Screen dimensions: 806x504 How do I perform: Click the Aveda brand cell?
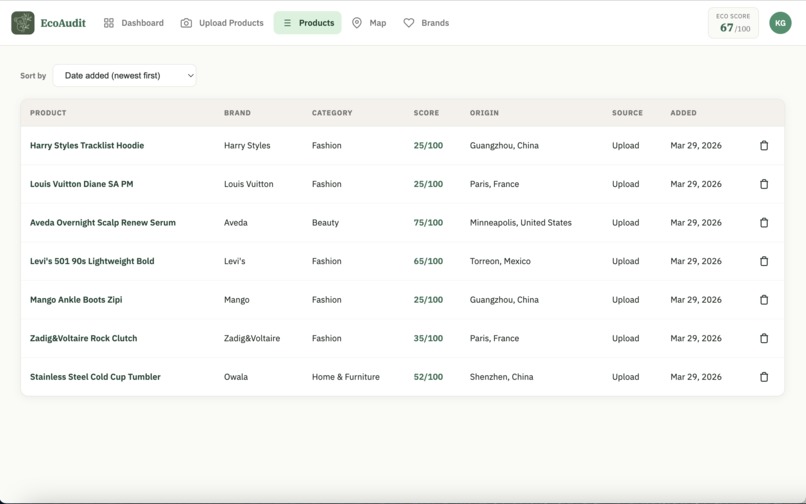coord(236,223)
